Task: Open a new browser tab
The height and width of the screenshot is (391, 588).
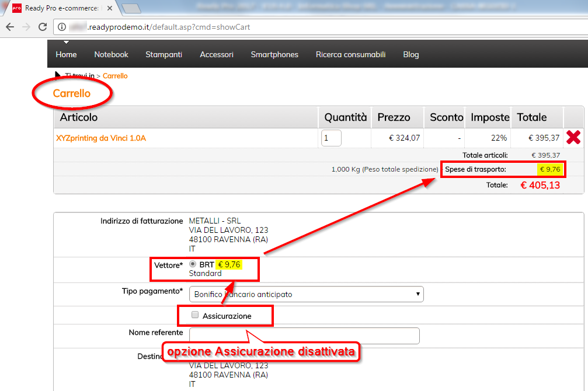Action: (x=131, y=8)
